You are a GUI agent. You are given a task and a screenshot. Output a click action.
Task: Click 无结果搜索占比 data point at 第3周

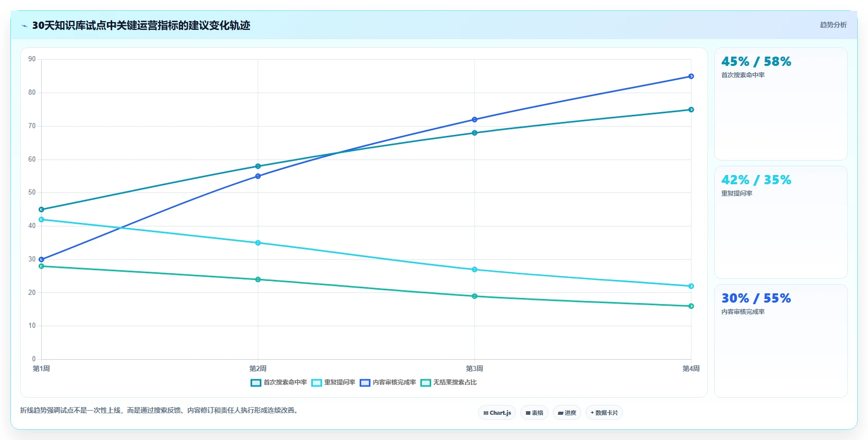pyautogui.click(x=474, y=296)
